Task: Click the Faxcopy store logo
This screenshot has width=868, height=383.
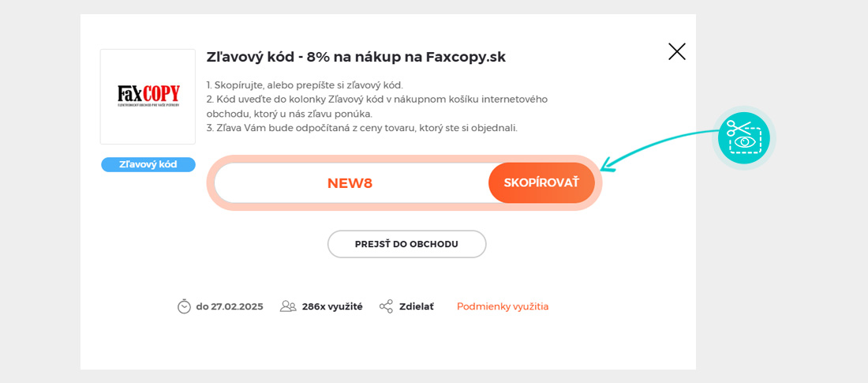Action: pyautogui.click(x=148, y=96)
